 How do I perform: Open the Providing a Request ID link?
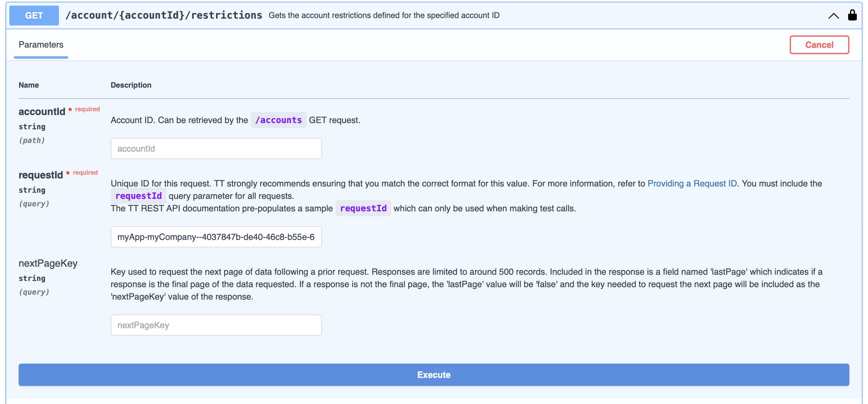tap(692, 183)
